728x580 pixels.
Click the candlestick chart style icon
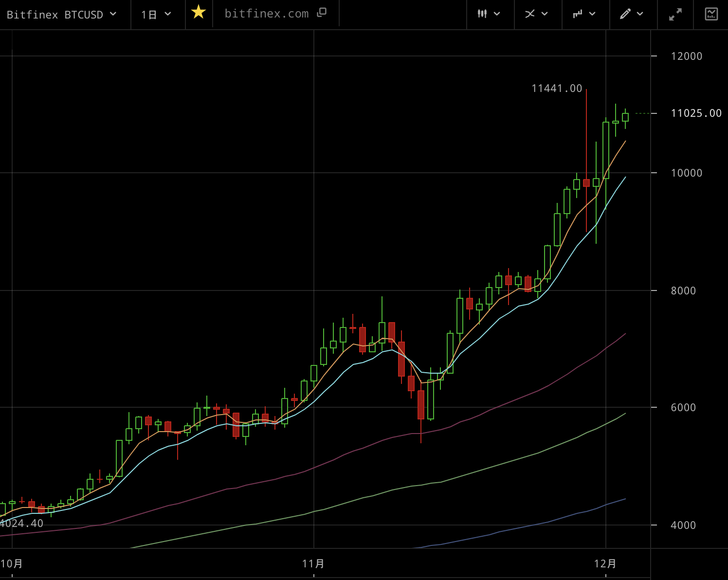click(482, 14)
